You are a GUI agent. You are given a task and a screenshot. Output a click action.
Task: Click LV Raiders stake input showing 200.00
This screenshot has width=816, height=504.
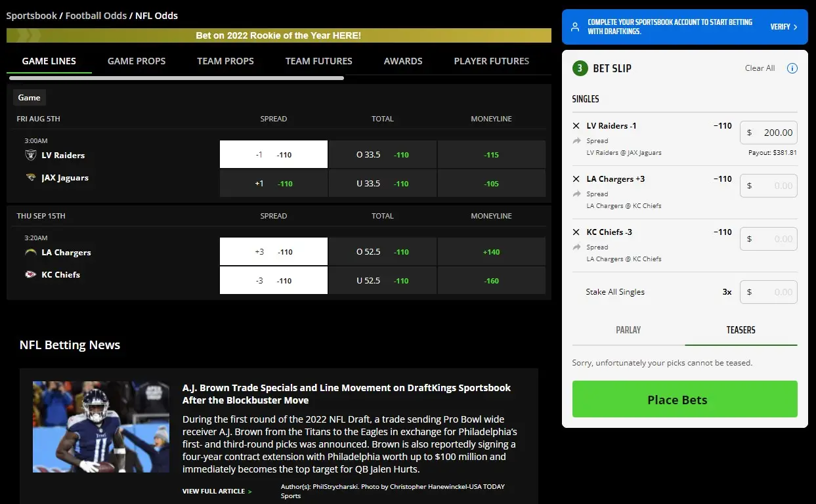[769, 133]
